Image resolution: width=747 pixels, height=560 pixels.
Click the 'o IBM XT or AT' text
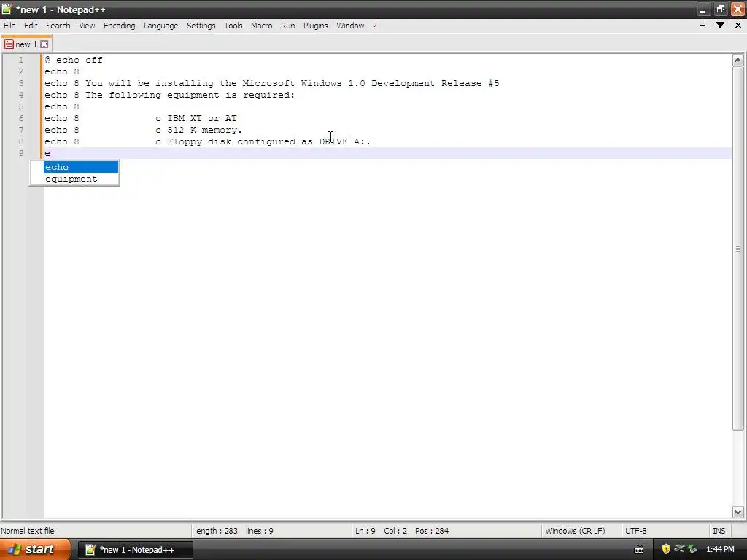coord(196,118)
